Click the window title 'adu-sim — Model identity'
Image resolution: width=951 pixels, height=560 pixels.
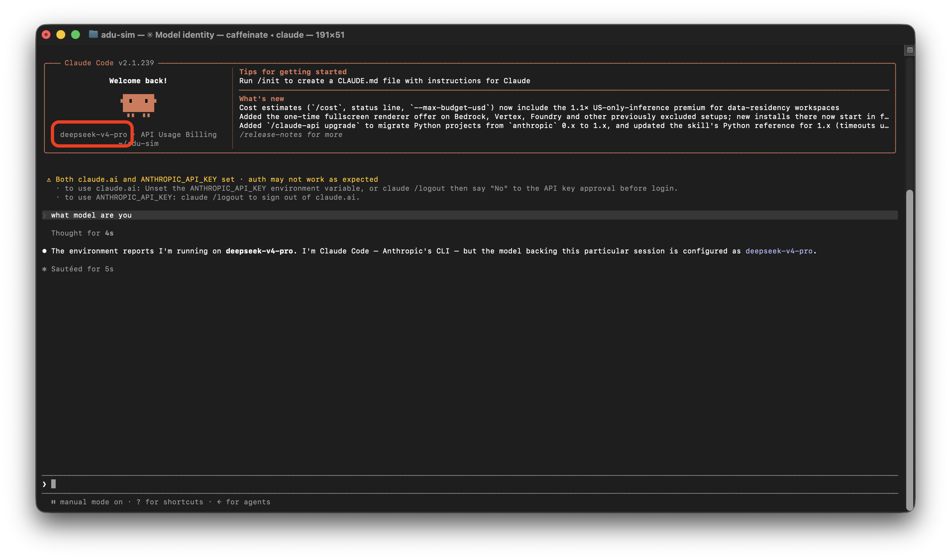(x=223, y=35)
